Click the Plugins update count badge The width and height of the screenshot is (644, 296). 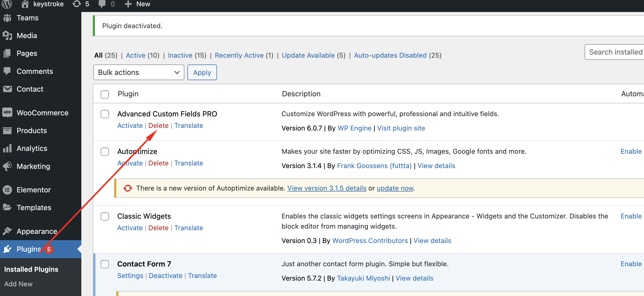coord(49,249)
